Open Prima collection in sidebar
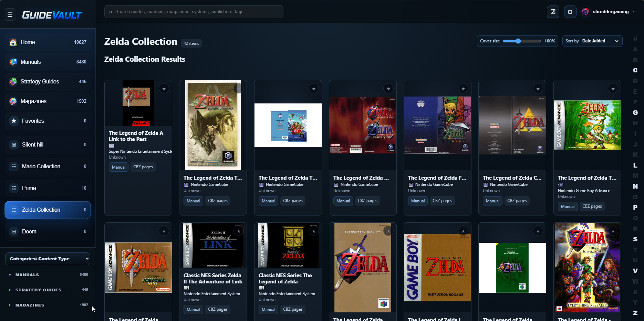The width and height of the screenshot is (644, 321). (48, 188)
